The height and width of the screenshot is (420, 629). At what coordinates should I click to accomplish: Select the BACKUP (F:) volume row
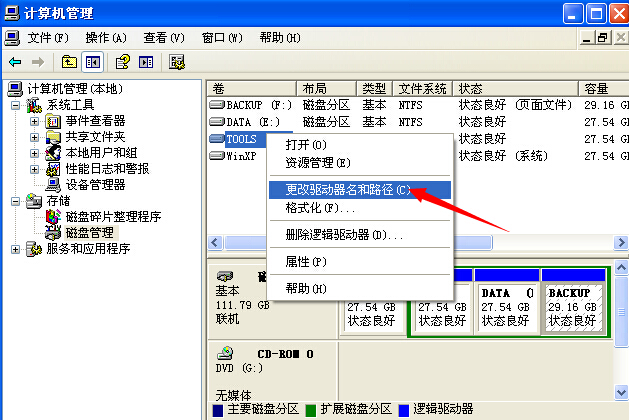point(250,104)
